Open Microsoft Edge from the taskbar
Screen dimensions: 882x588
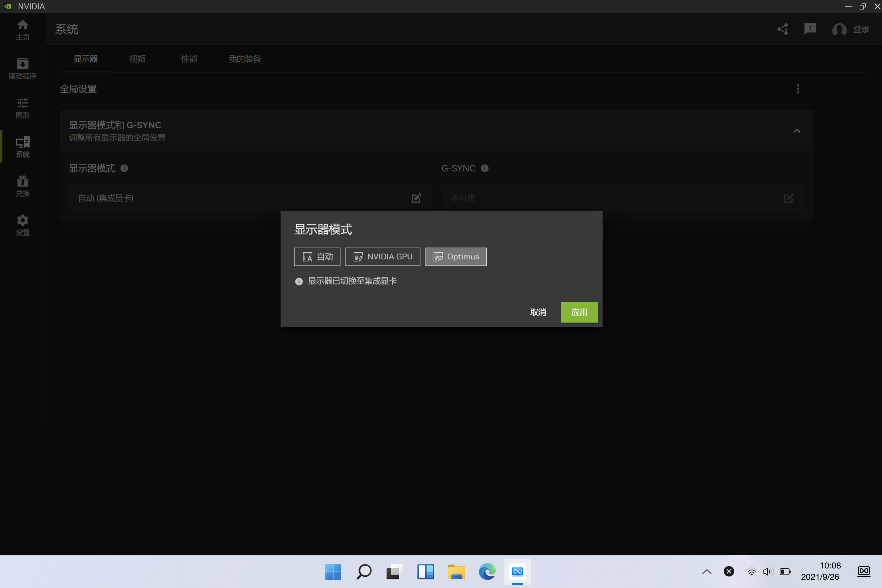487,571
